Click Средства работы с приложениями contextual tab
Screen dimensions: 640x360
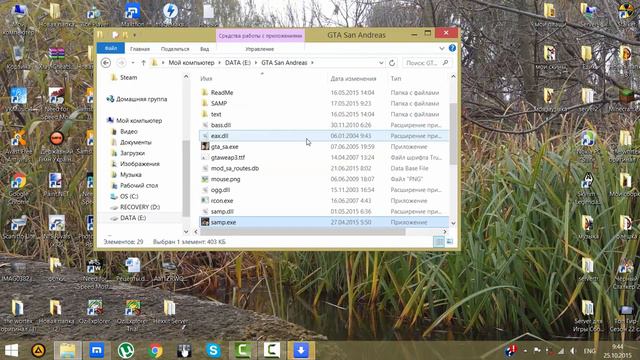point(260,36)
